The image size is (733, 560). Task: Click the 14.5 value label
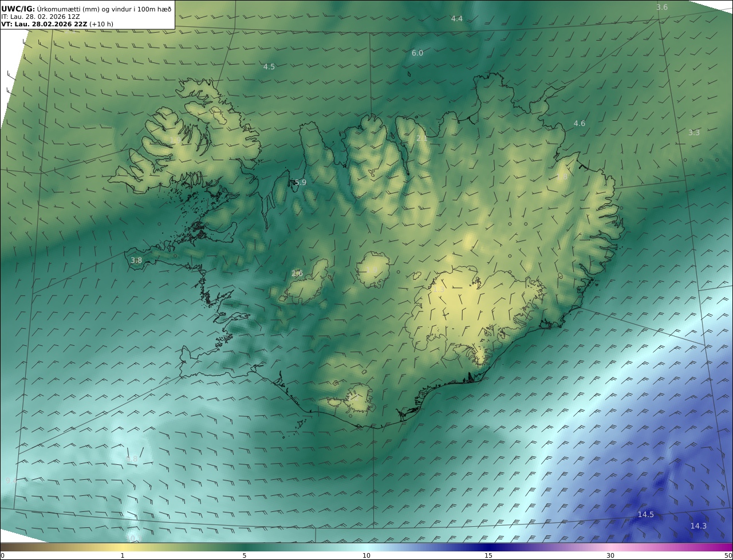(645, 515)
